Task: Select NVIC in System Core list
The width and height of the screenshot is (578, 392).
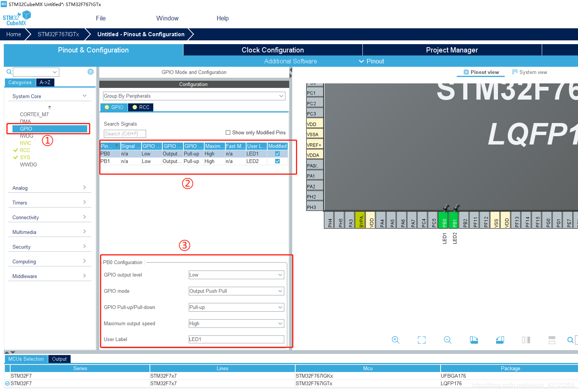Action: point(26,143)
